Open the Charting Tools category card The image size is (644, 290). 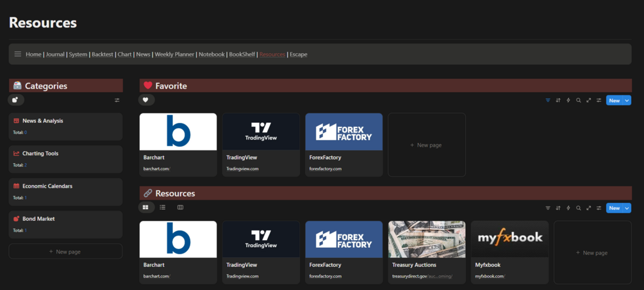(66, 159)
